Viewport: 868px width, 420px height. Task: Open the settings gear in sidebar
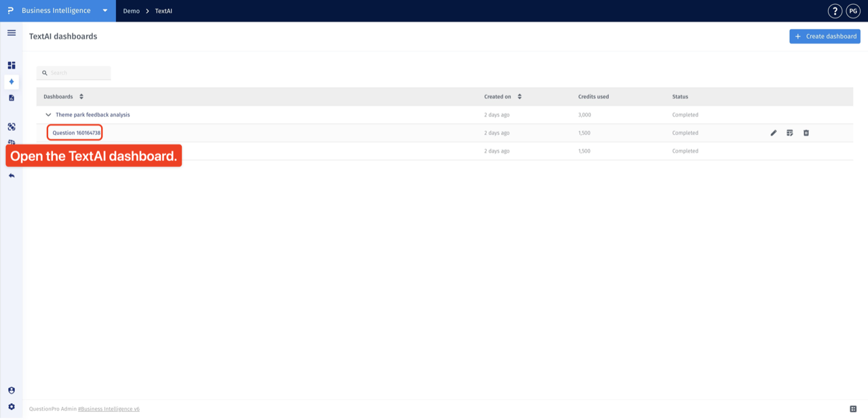pyautogui.click(x=12, y=407)
